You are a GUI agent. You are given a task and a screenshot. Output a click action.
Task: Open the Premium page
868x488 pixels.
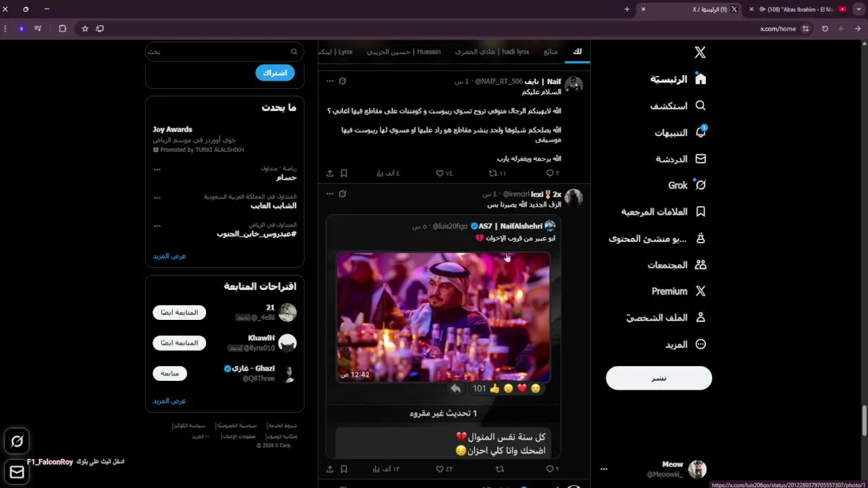click(x=678, y=291)
